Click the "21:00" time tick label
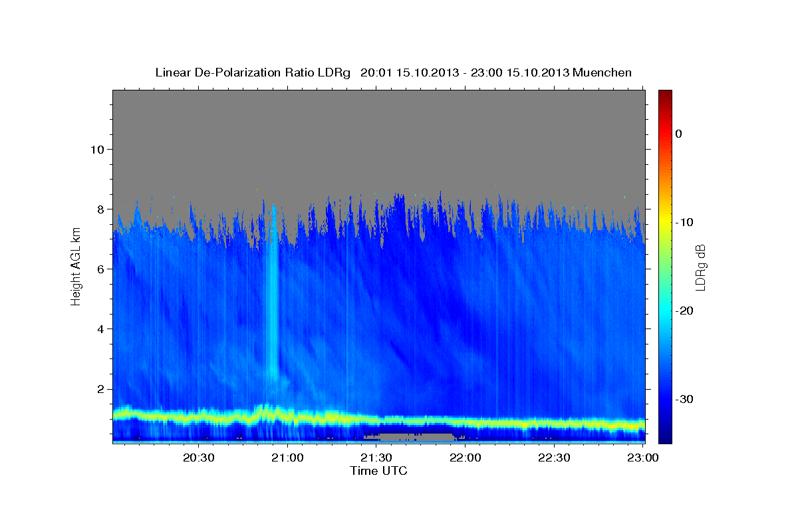Image resolution: width=798 pixels, height=532 pixels. click(x=288, y=458)
